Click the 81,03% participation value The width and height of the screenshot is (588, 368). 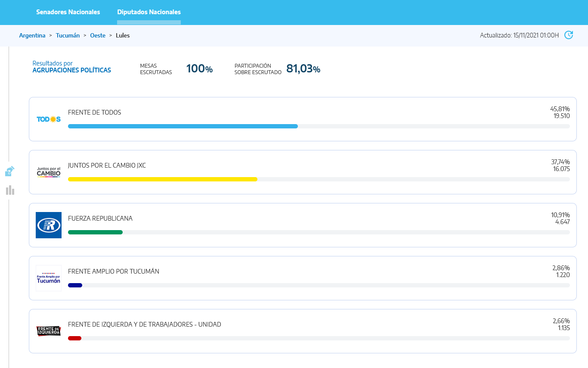(x=303, y=69)
